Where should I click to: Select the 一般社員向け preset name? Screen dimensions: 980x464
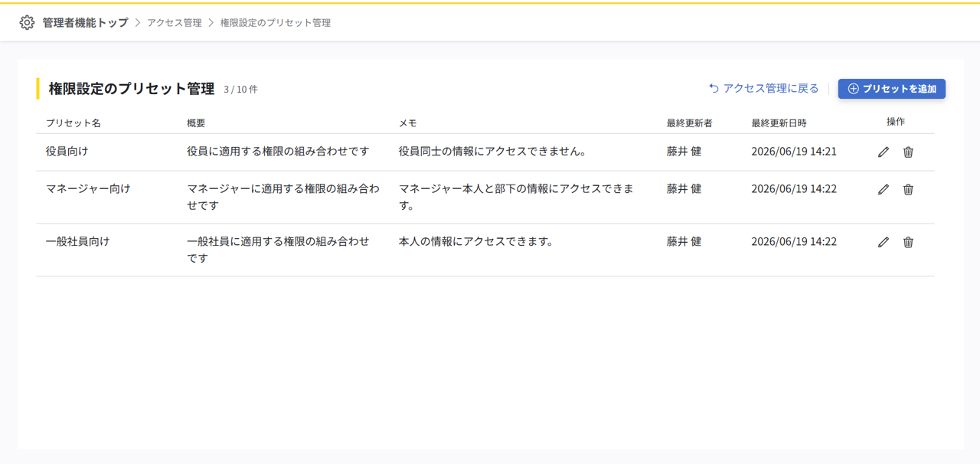(78, 241)
